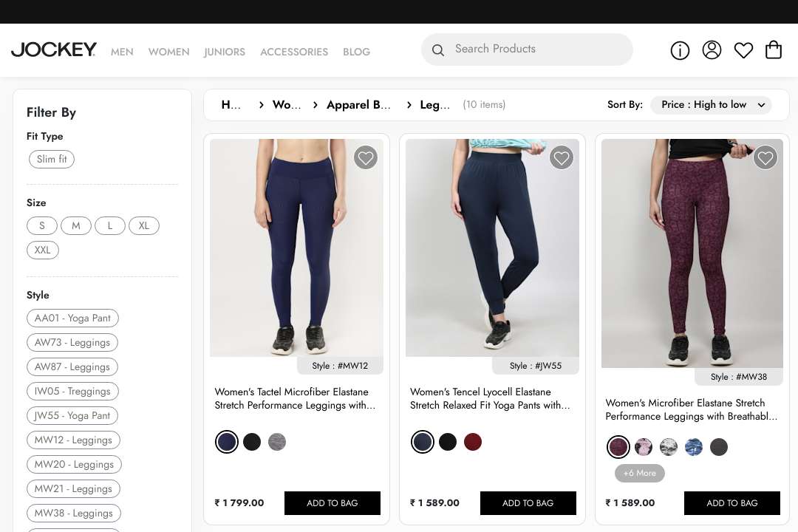Select the maroon color swatch on yoga pants

click(473, 441)
